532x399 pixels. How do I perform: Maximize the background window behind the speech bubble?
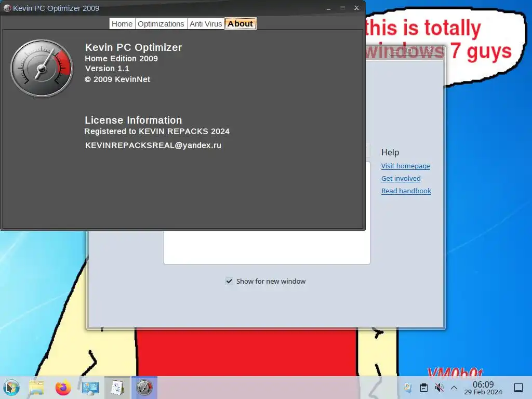tap(409, 51)
